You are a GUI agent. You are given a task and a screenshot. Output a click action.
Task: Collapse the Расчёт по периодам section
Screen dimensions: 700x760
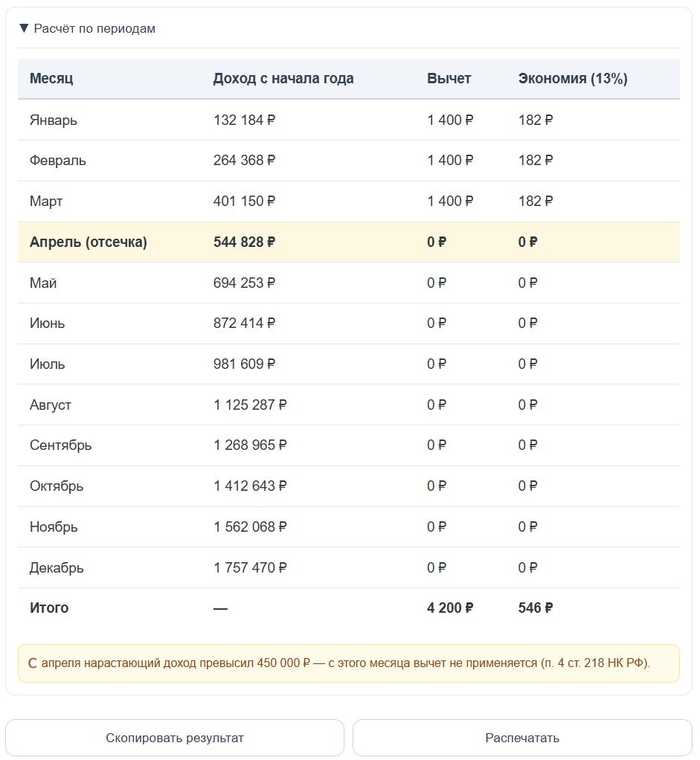pos(87,28)
